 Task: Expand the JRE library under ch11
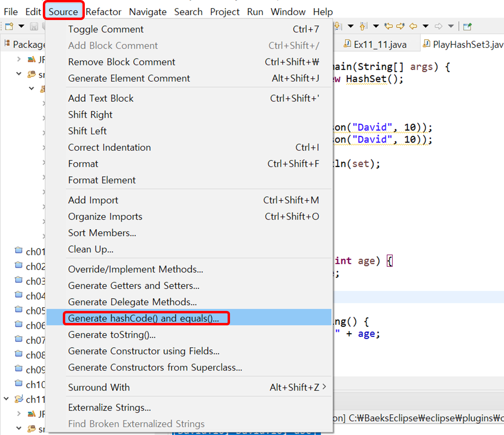coord(19,413)
